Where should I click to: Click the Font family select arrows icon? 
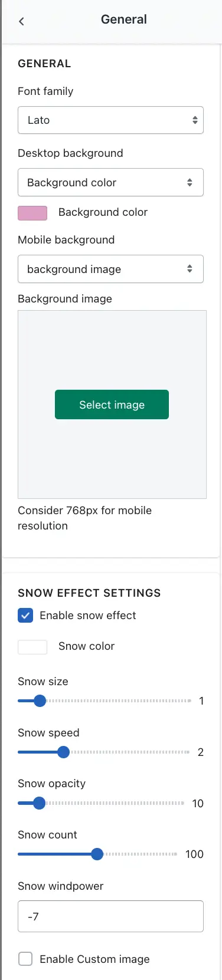(x=195, y=120)
